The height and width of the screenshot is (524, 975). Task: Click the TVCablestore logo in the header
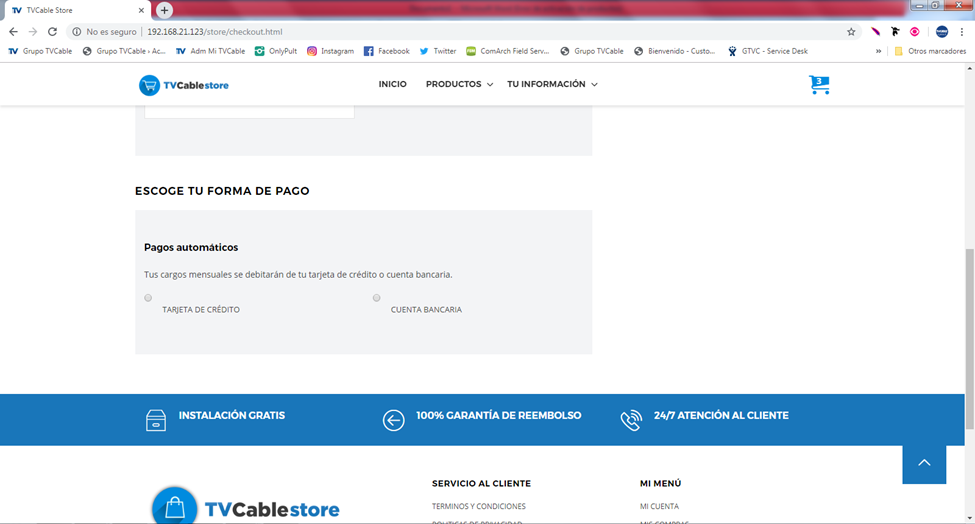(183, 85)
